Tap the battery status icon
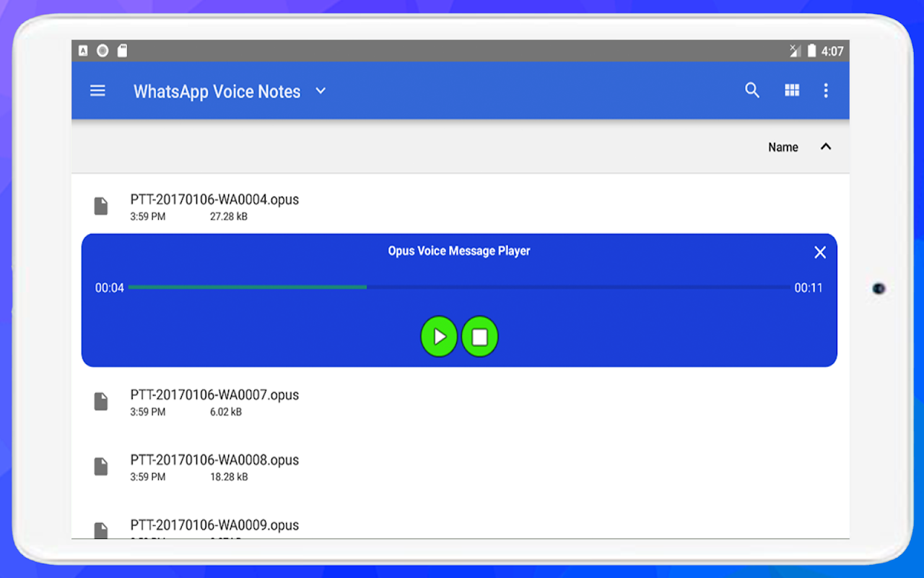The width and height of the screenshot is (924, 578). (x=812, y=51)
